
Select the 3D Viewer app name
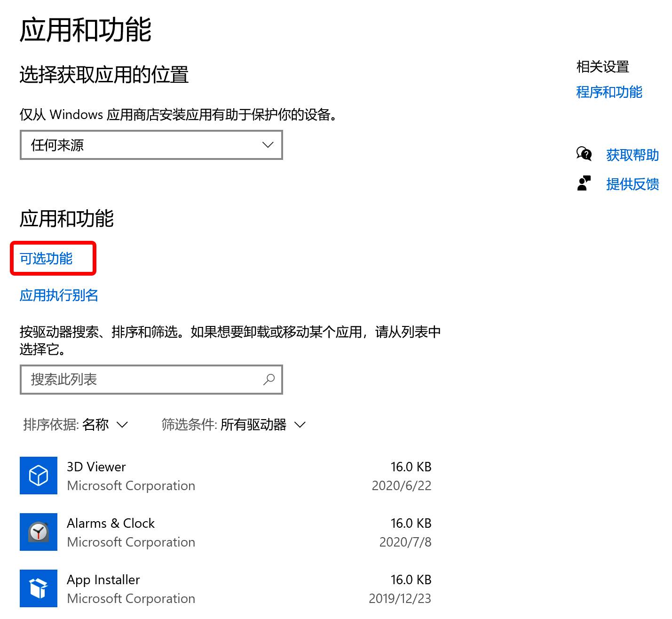pyautogui.click(x=96, y=467)
